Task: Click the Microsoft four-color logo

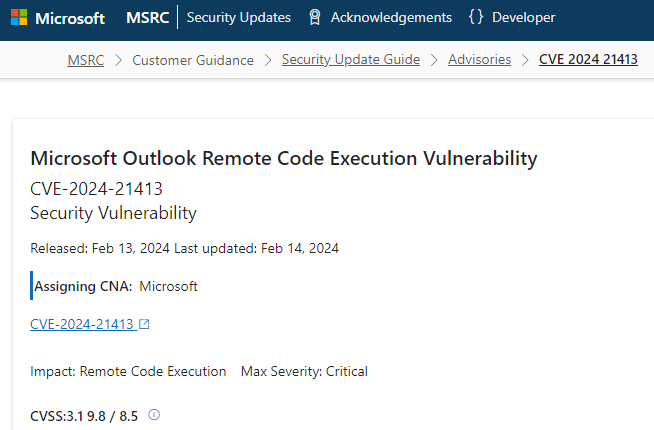Action: (19, 18)
